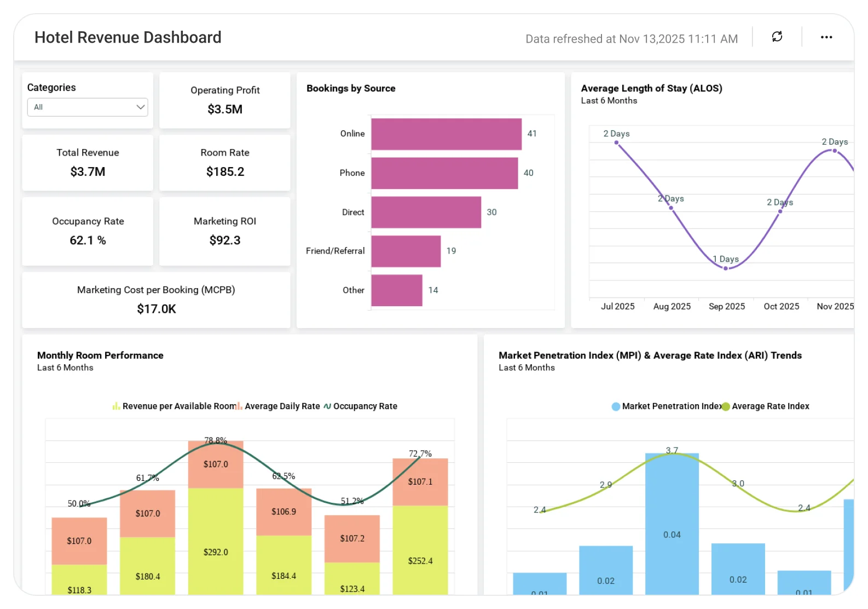Select the Total Revenue $3.7M card
The height and width of the screenshot is (609, 868).
88,163
